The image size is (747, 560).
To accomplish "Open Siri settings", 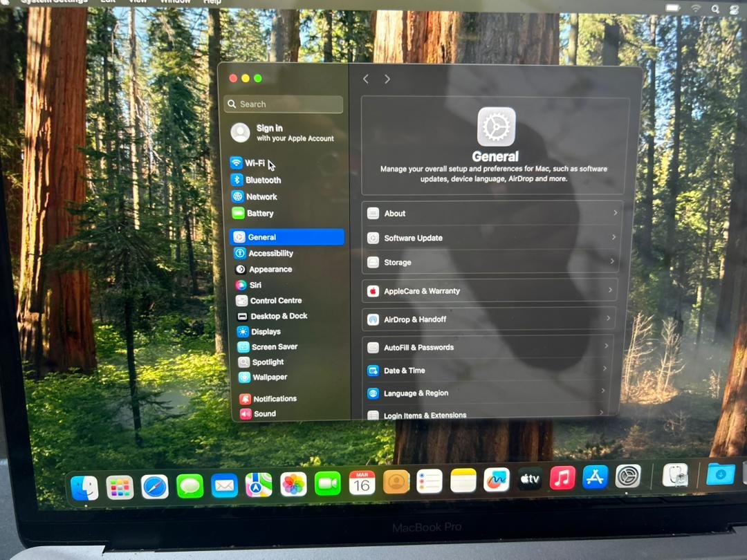I will (255, 285).
